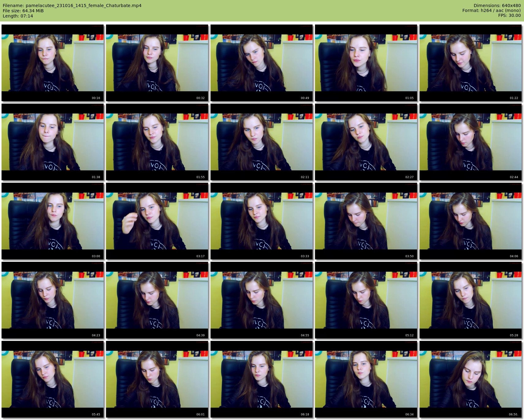Select the frame captured at 04:39
The height and width of the screenshot is (420, 524).
157,300
